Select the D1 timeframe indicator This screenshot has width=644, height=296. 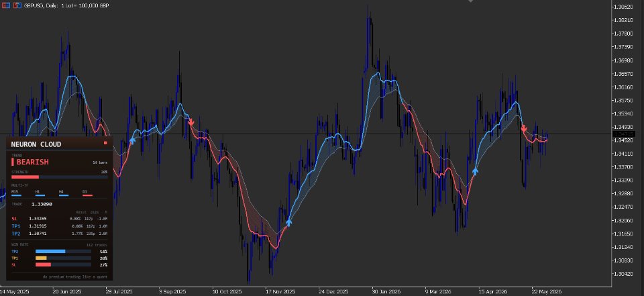pos(87,193)
